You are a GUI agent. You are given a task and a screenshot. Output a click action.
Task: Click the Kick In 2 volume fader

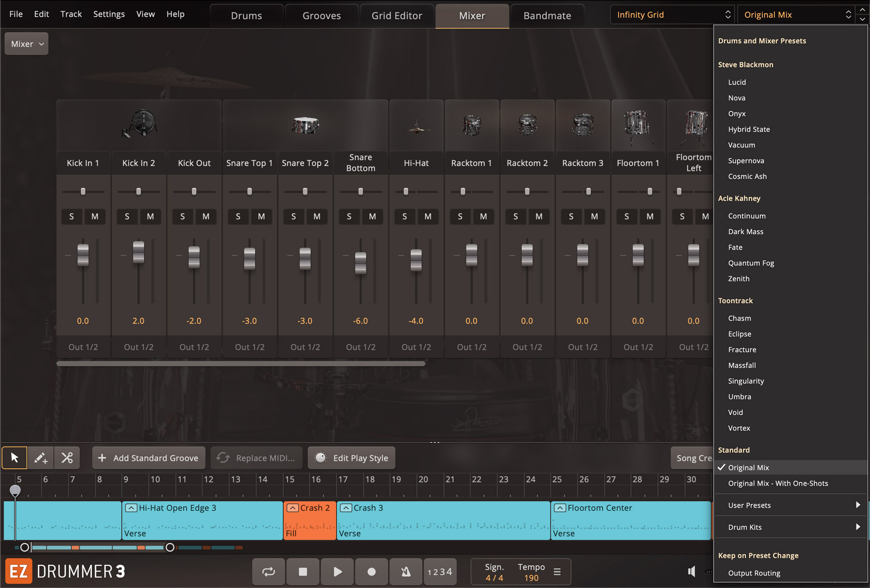click(139, 252)
